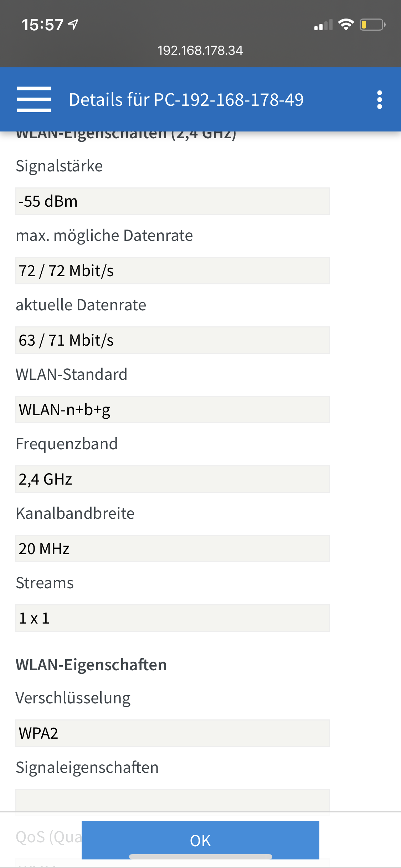Click the Streams field showing 1 x 1
This screenshot has height=868, width=401.
pyautogui.click(x=172, y=618)
